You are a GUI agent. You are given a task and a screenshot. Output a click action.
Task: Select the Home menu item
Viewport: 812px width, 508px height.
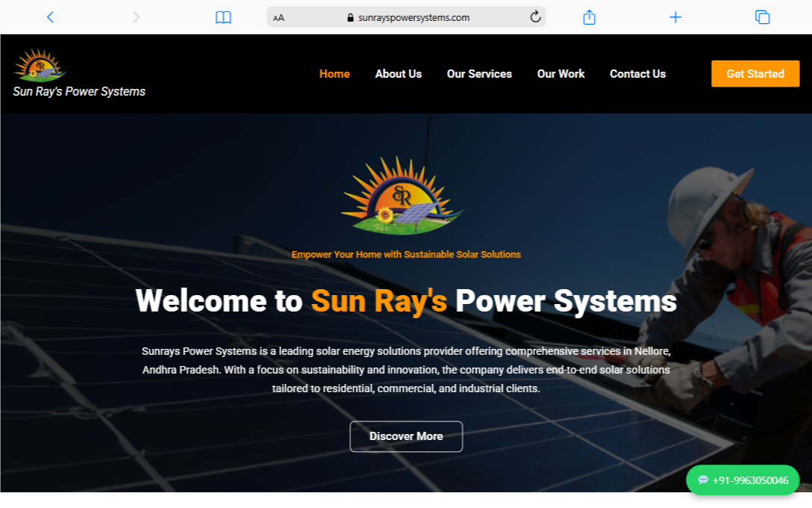334,74
